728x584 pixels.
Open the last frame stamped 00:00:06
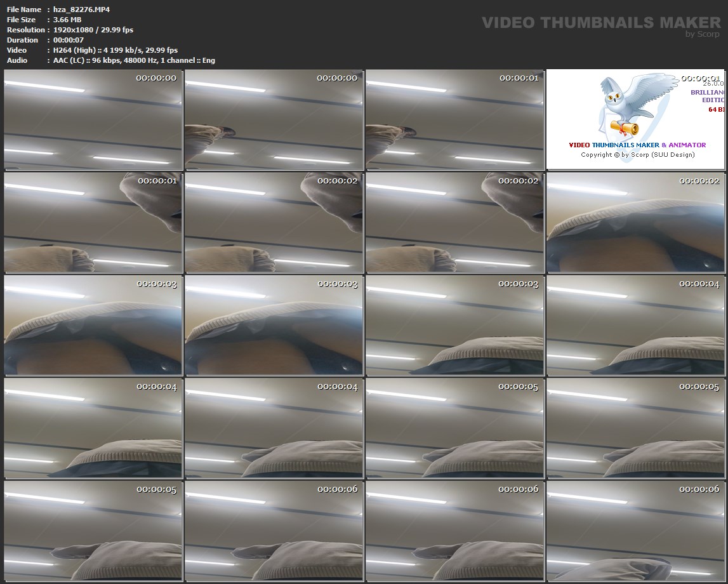(x=635, y=531)
